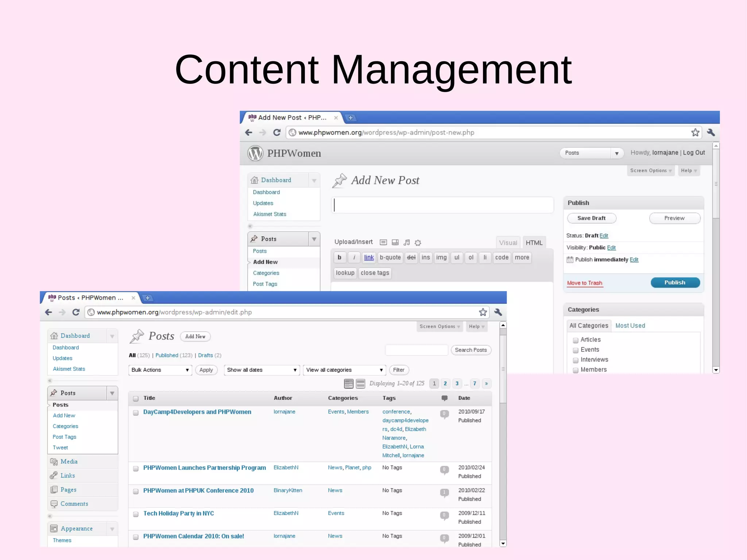Open Show all dates dropdown
Screen dimensions: 747x560
pos(262,370)
